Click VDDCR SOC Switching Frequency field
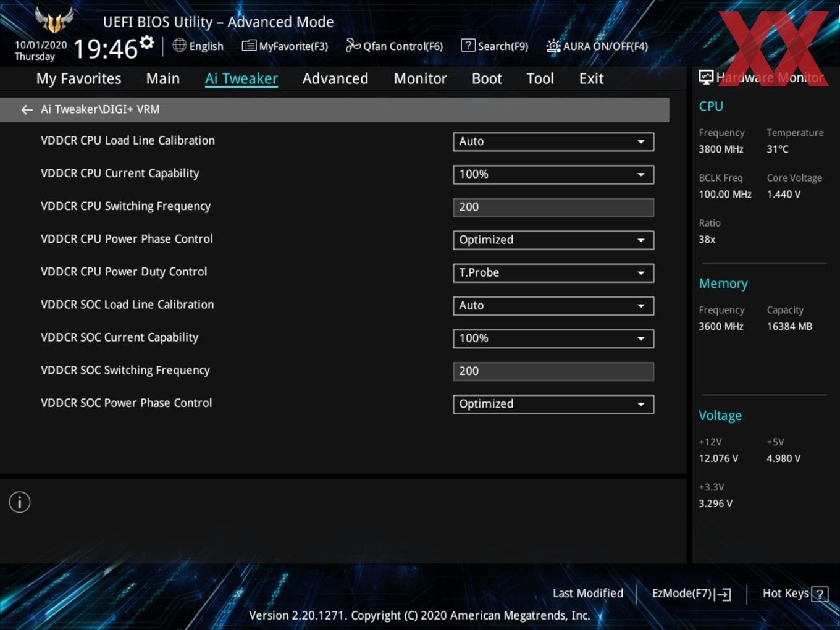This screenshot has height=630, width=840. click(x=553, y=371)
